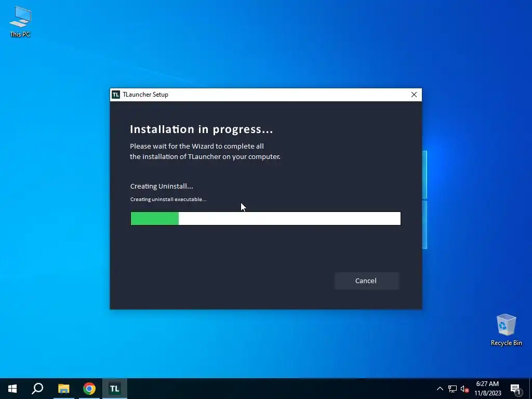Select the 'Creating Uninstall...' status text
Image resolution: width=532 pixels, height=399 pixels.
pos(162,187)
